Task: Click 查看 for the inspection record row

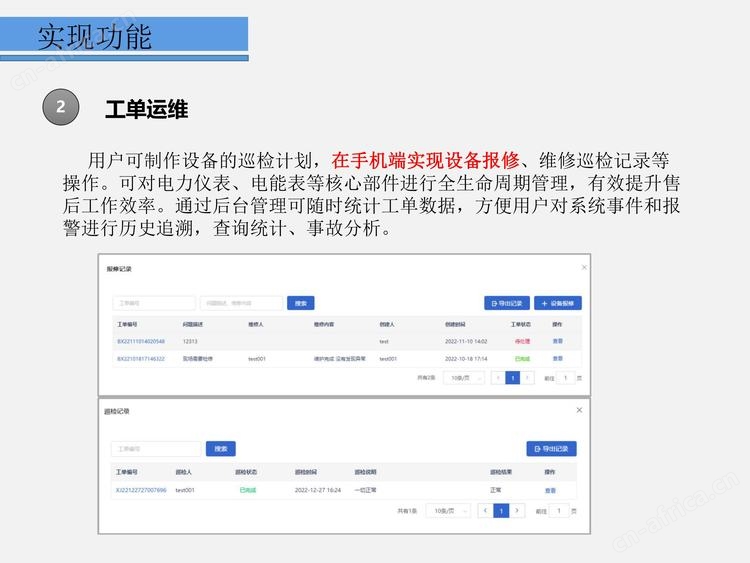Action: pos(550,490)
